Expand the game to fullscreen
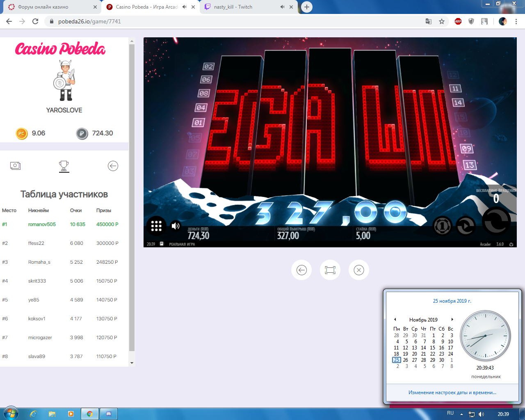Image resolution: width=525 pixels, height=420 pixels. (x=330, y=270)
